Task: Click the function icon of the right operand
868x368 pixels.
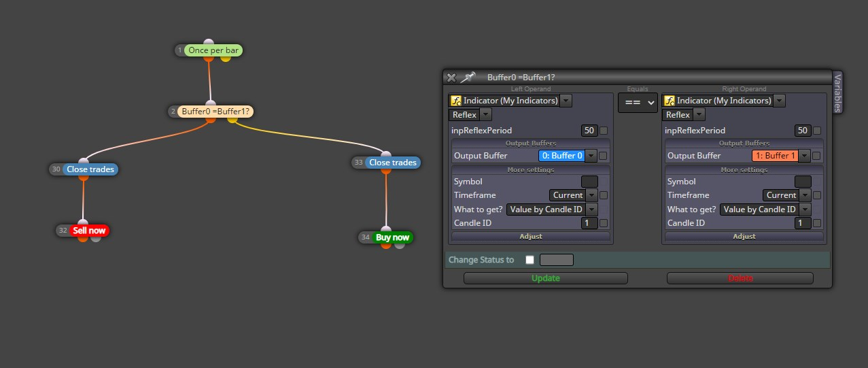Action: pos(670,101)
